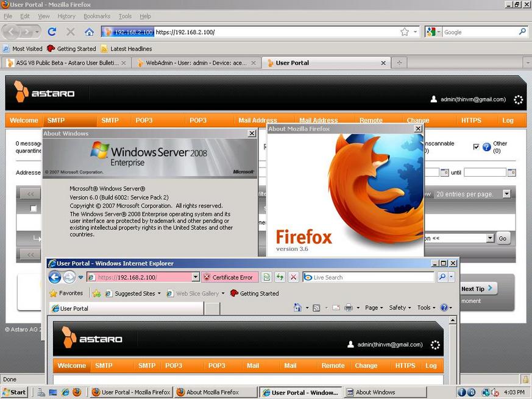This screenshot has height=399, width=532.
Task: Open the Bookmarks menu in Firefox
Action: tap(96, 16)
